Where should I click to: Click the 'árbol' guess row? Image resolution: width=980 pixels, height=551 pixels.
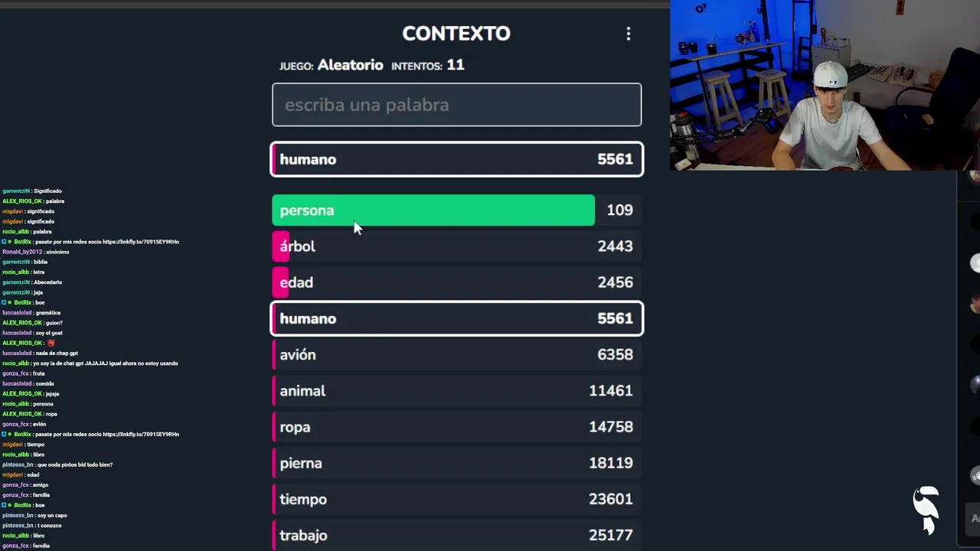456,246
